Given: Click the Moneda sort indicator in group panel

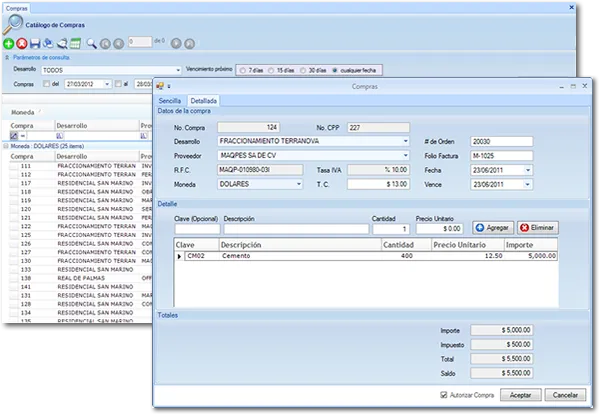Looking at the screenshot, I should click(x=40, y=112).
